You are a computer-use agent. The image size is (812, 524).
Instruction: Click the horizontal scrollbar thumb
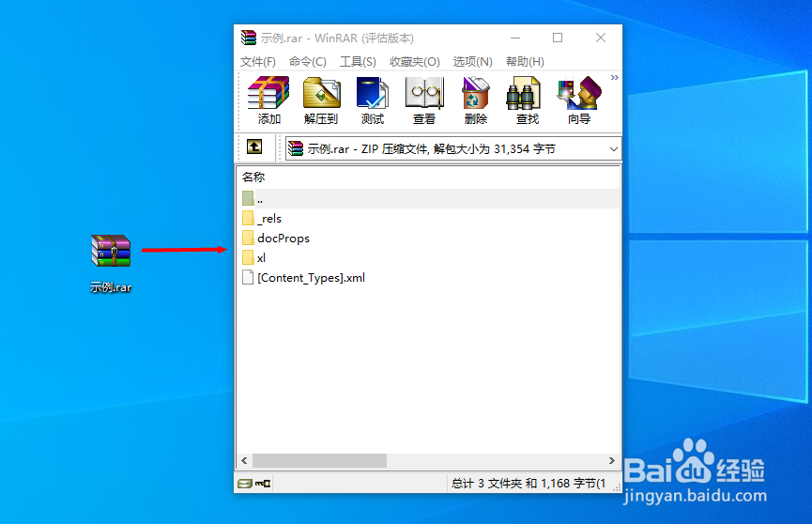[319, 460]
